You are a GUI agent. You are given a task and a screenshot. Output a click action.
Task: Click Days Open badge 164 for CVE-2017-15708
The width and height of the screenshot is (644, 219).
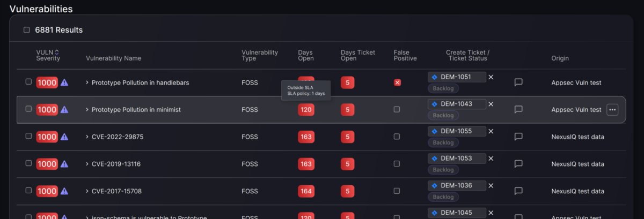pyautogui.click(x=306, y=191)
